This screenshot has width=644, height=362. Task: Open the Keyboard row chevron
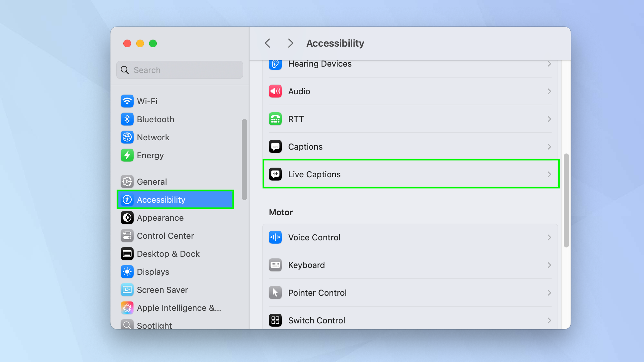[x=549, y=265]
